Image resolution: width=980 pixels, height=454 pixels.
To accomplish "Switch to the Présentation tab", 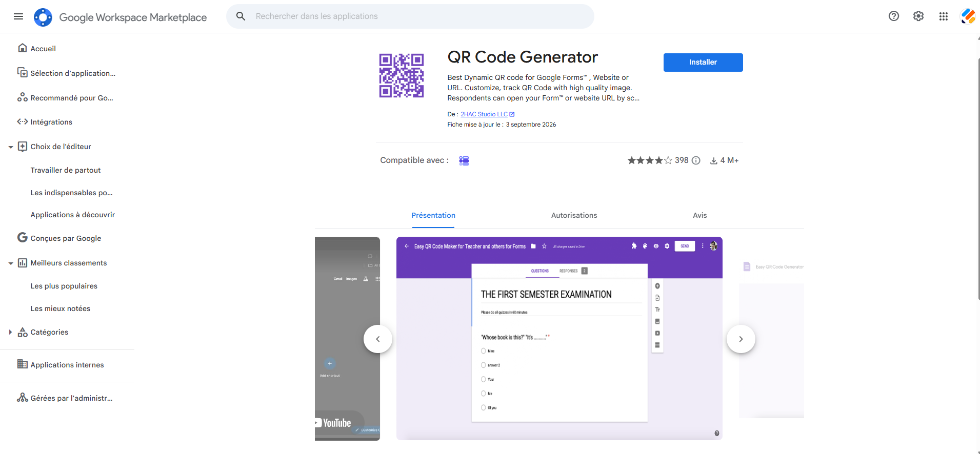I will [433, 215].
